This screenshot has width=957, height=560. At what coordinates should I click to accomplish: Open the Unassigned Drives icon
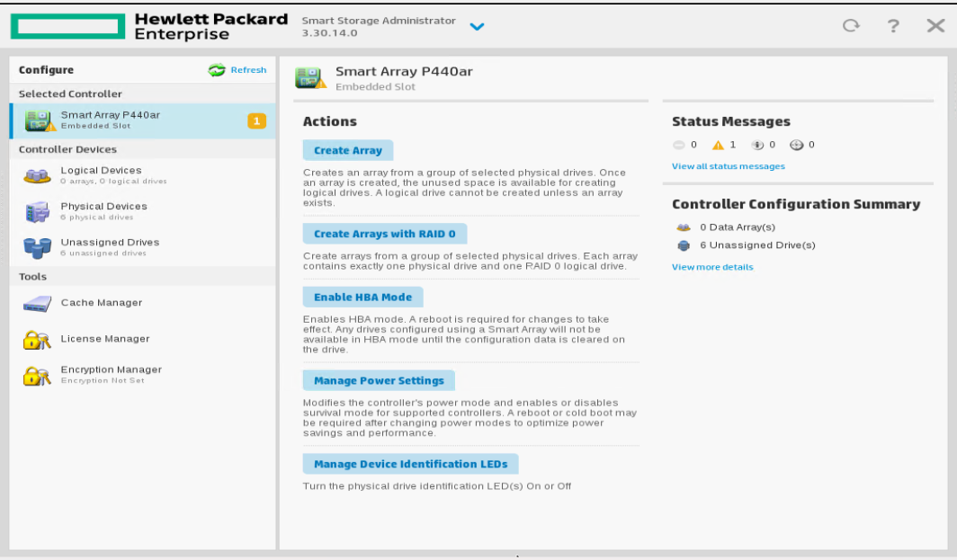[37, 248]
